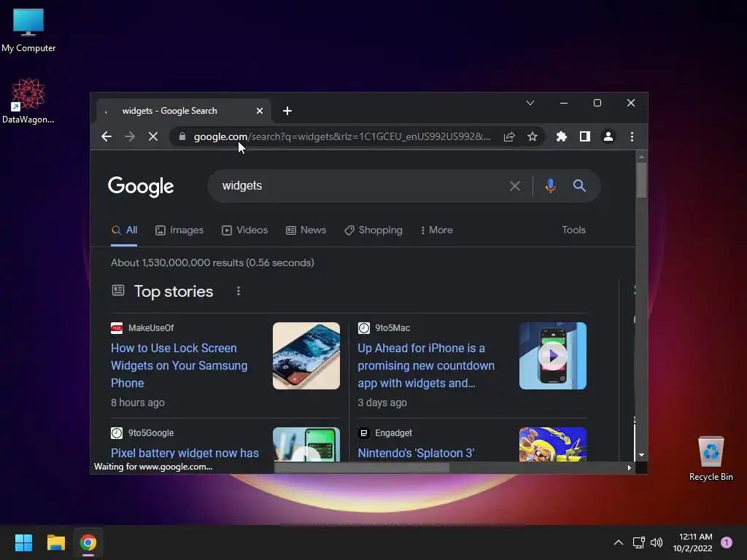Open the Up Ahead for iPhone article
Screen dimensions: 747x560
coord(426,365)
